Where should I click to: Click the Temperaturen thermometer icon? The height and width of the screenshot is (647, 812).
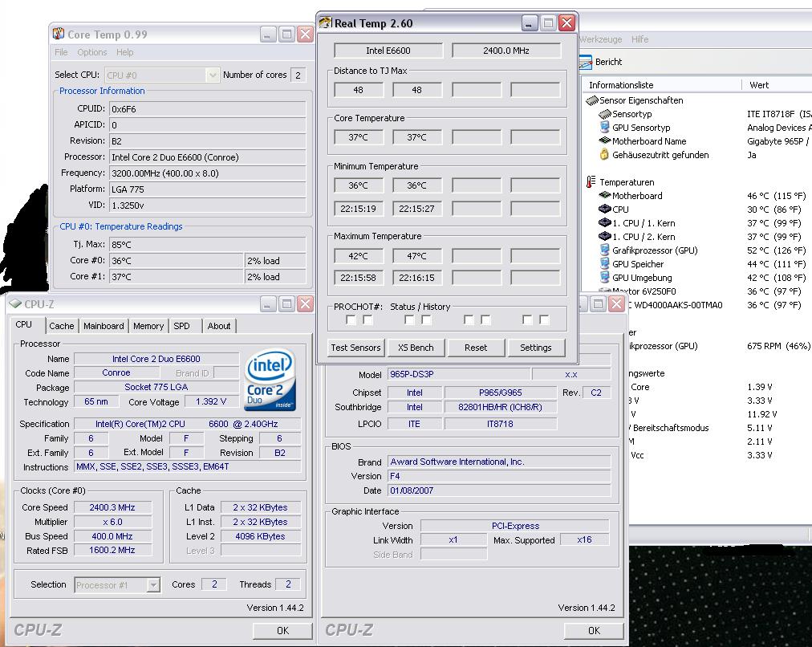(x=591, y=182)
